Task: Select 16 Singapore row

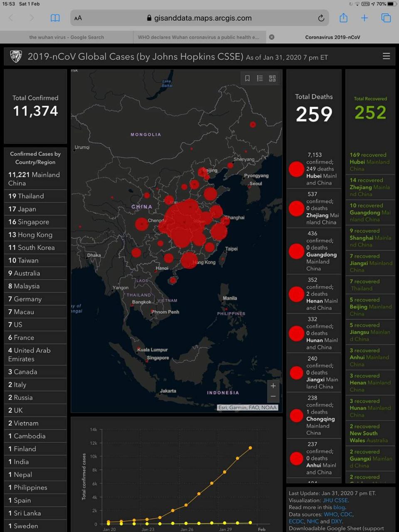Action: (x=35, y=222)
